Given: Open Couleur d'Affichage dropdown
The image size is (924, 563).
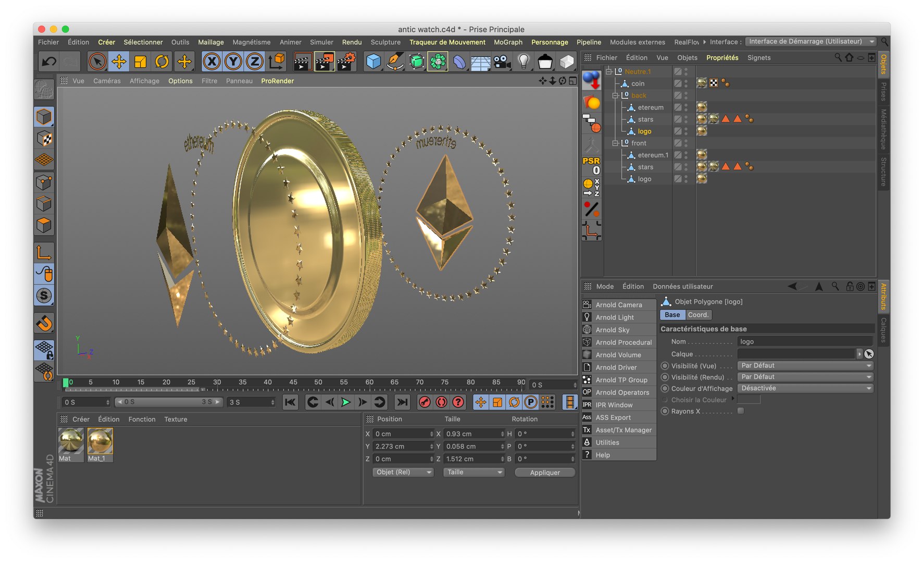Looking at the screenshot, I should (805, 388).
